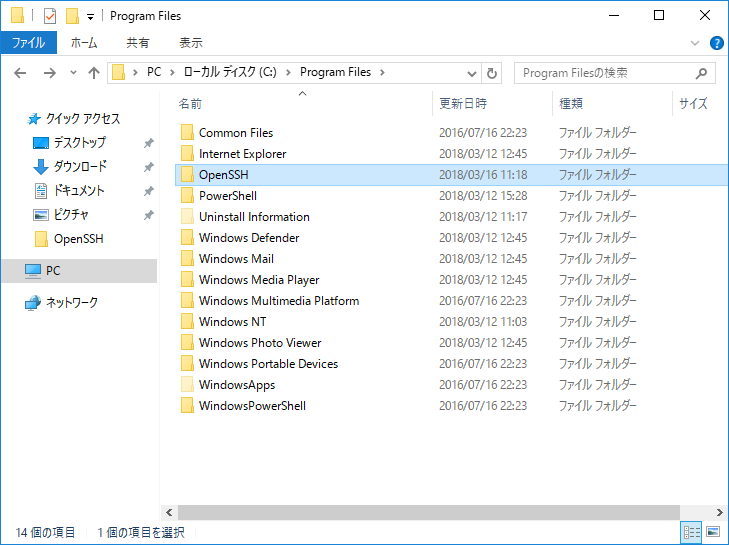The height and width of the screenshot is (545, 729).
Task: Select the Windows Defender folder icon
Action: [187, 238]
